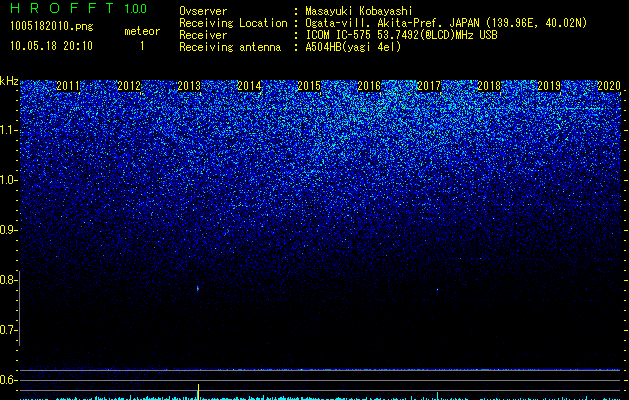629x400 pixels.
Task: Click the kHz axis unit label
Action: coord(9,81)
